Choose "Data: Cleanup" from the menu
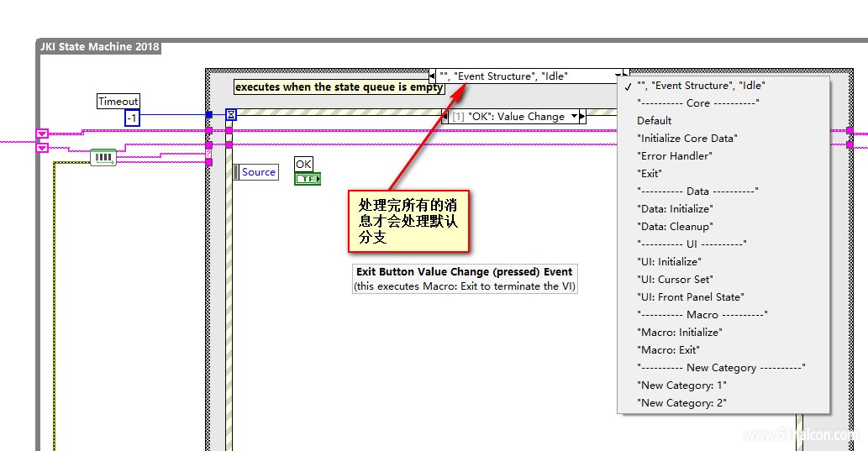The height and width of the screenshot is (451, 868). pyautogui.click(x=675, y=227)
